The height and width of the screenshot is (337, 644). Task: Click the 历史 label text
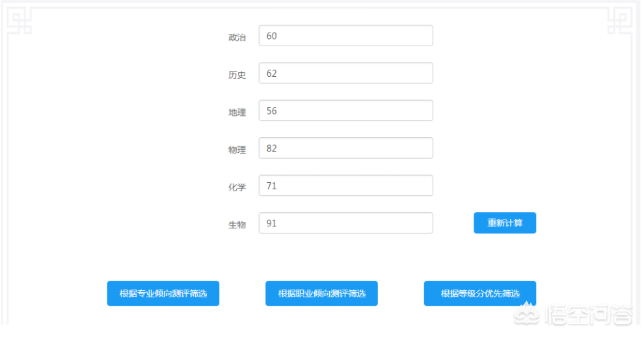click(237, 75)
